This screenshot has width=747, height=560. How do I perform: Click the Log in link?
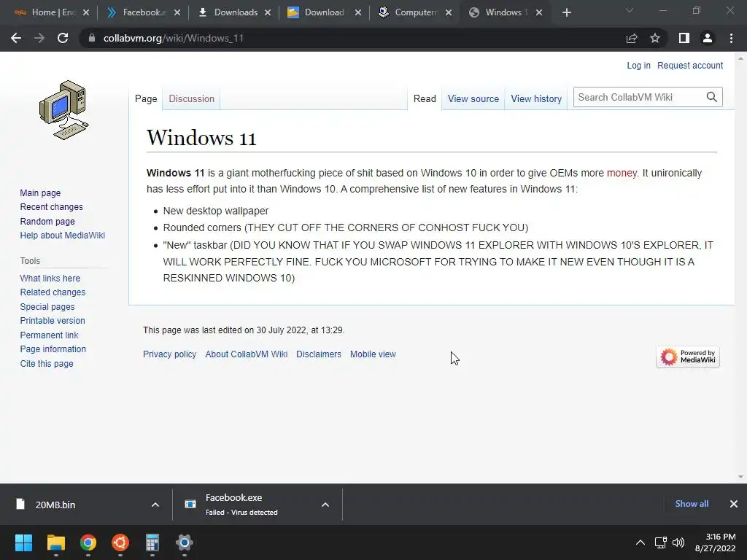click(x=638, y=65)
